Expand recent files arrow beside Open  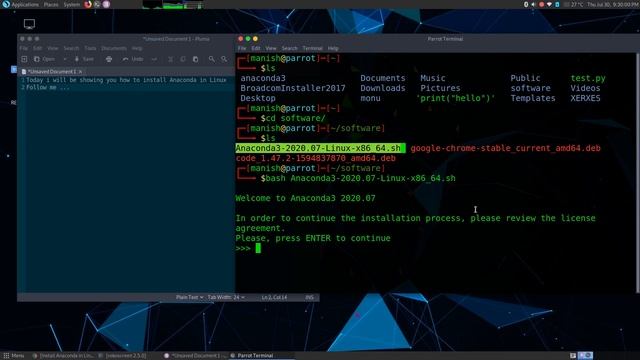point(65,59)
